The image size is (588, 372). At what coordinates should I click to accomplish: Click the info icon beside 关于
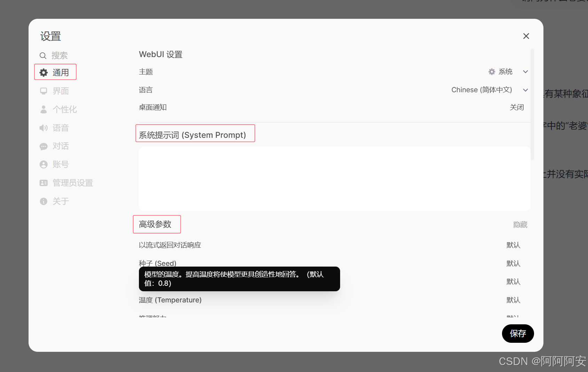pos(44,201)
